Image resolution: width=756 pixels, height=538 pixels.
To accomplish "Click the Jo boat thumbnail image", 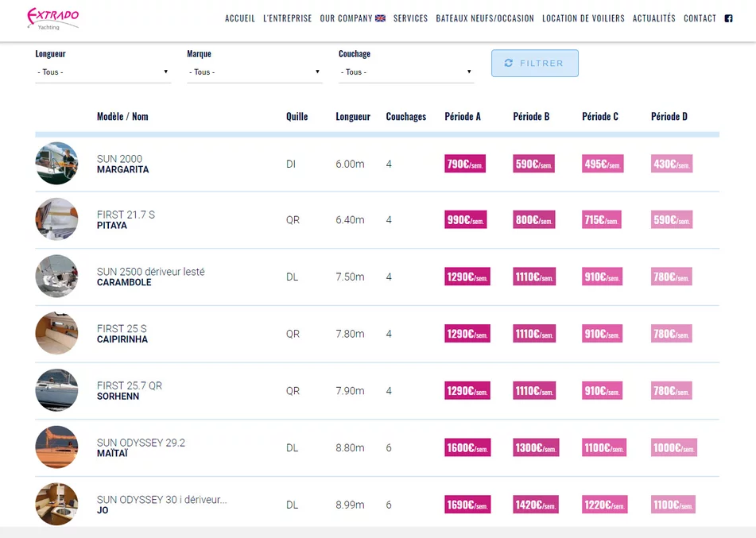I will (56, 504).
